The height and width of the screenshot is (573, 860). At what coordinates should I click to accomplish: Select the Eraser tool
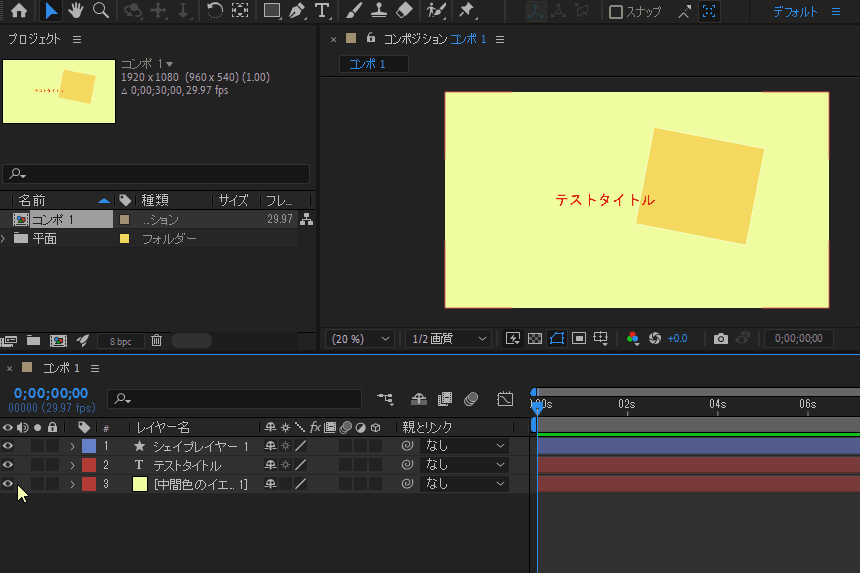click(x=404, y=10)
